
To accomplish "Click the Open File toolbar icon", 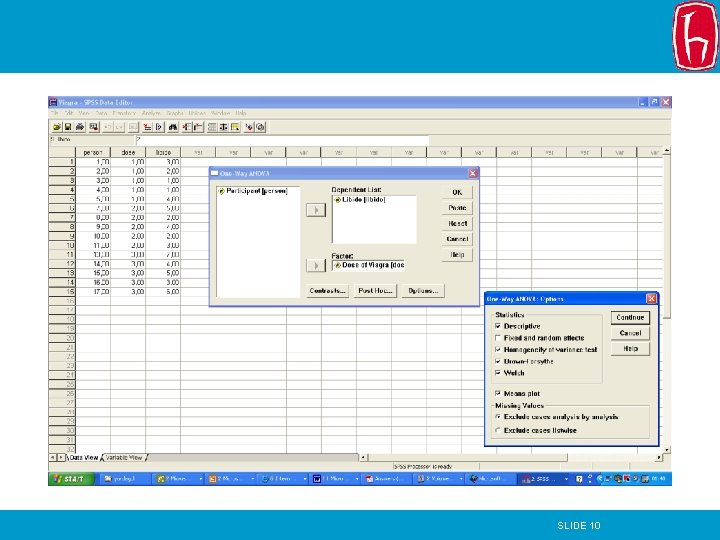I will point(56,127).
